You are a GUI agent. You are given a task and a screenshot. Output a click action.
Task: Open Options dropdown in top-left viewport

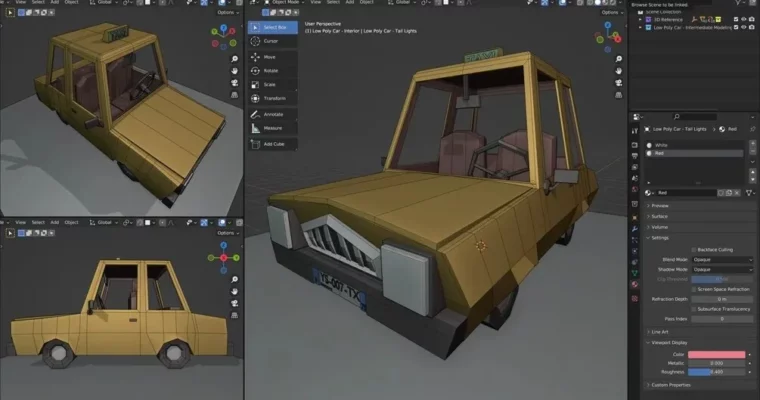point(227,13)
